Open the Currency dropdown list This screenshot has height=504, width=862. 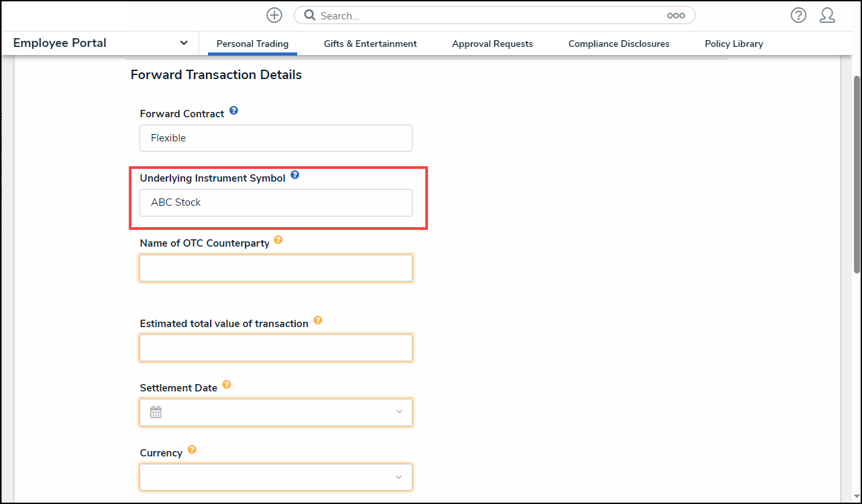pos(399,477)
